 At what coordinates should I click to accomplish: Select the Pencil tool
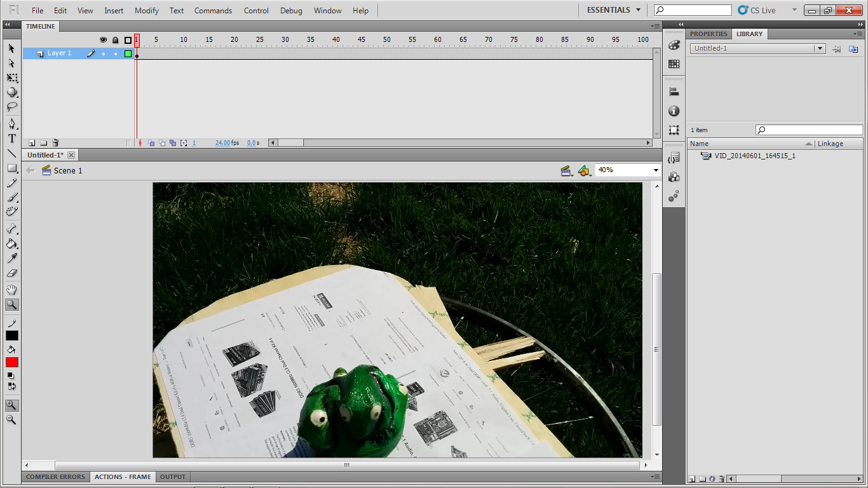[11, 183]
